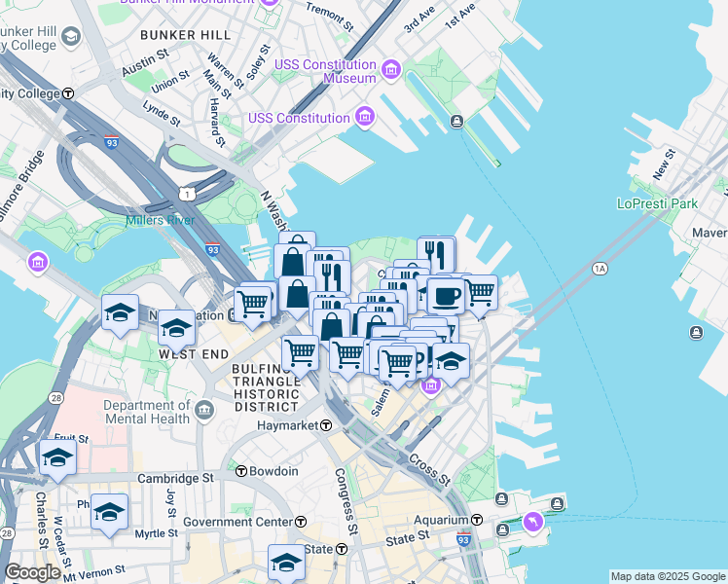The image size is (728, 584).
Task: Click the purple museum pin beside Gilmore Bridge
Action: tap(38, 262)
